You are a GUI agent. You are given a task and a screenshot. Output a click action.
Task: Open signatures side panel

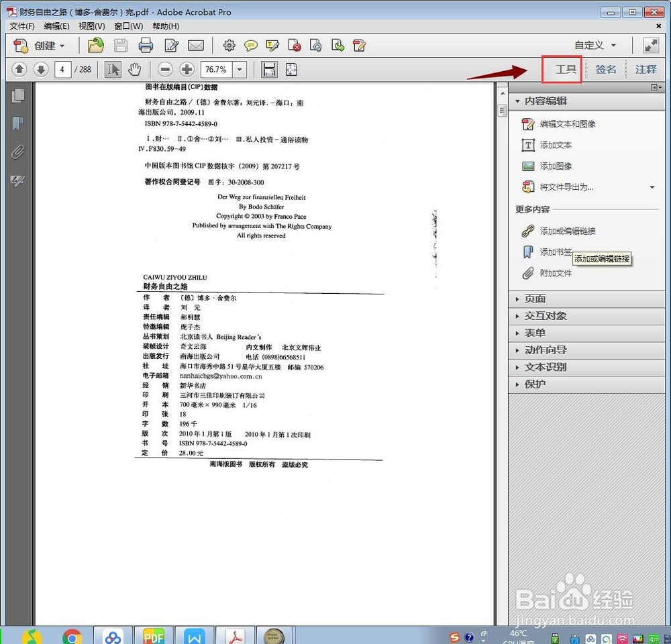(17, 180)
